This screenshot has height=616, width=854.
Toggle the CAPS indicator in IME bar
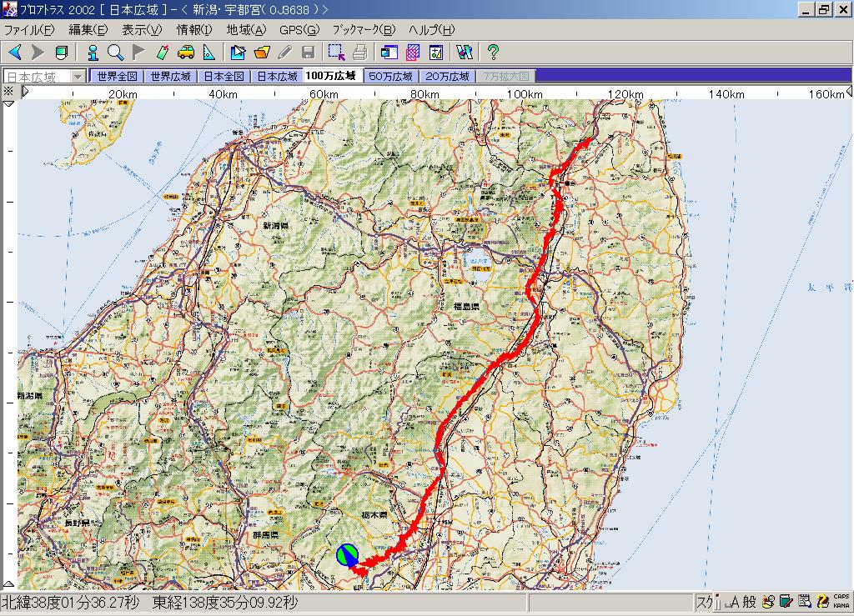coord(841,597)
